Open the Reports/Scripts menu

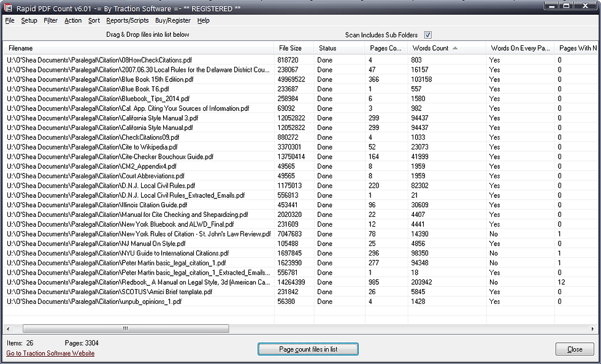click(x=128, y=20)
